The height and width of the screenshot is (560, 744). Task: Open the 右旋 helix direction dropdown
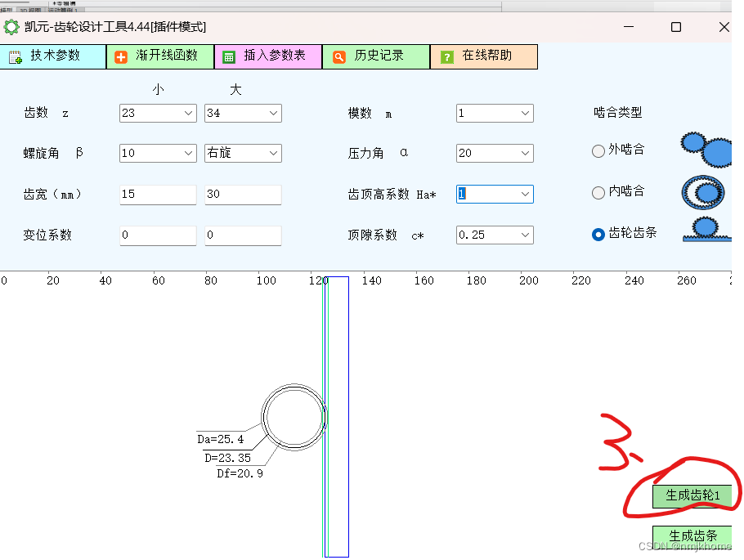273,153
